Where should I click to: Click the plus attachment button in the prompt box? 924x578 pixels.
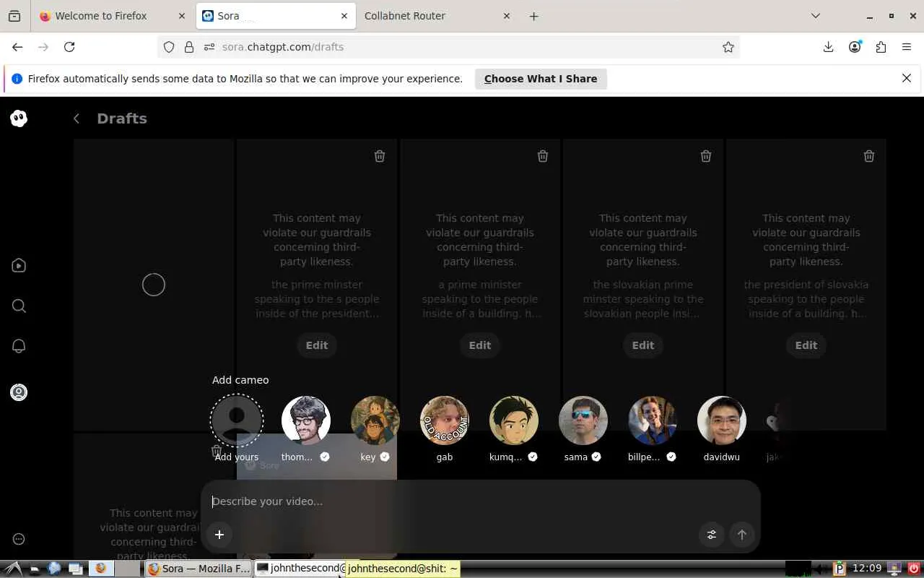coord(219,535)
